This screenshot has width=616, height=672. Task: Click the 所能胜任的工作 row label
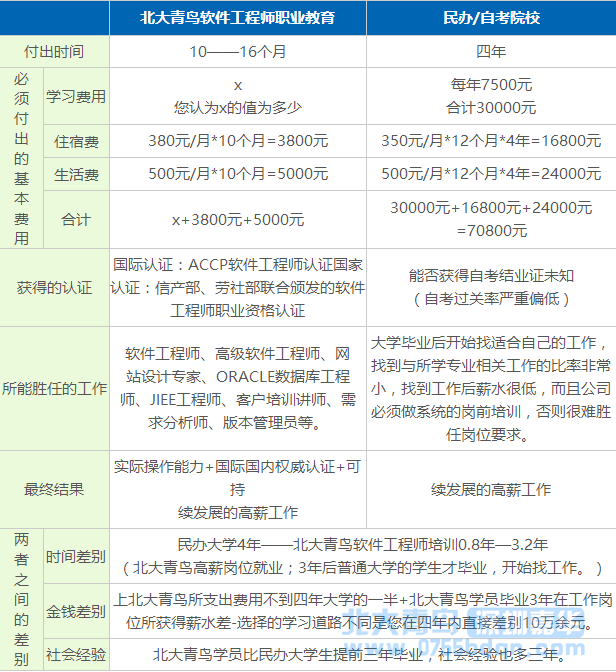tap(54, 388)
